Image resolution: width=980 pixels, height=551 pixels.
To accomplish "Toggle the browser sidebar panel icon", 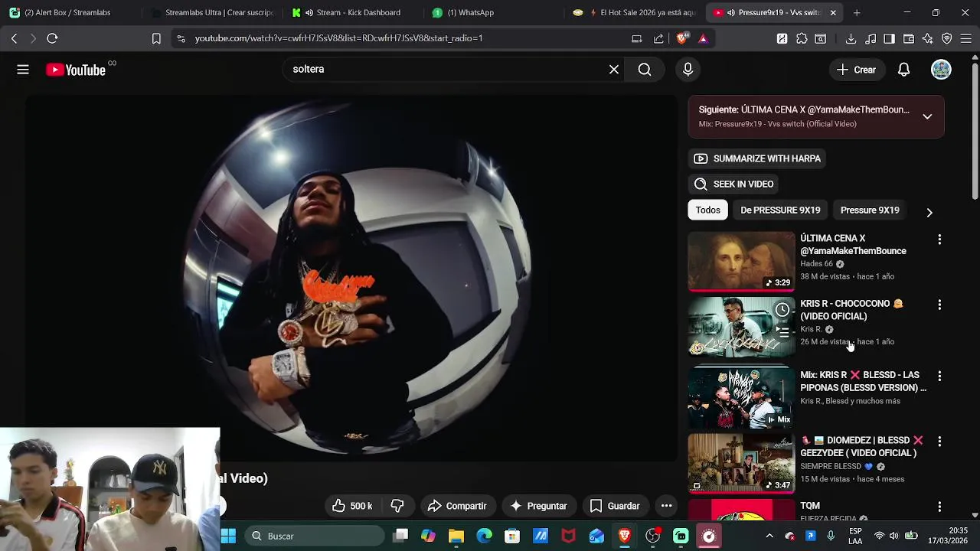I will tap(889, 38).
